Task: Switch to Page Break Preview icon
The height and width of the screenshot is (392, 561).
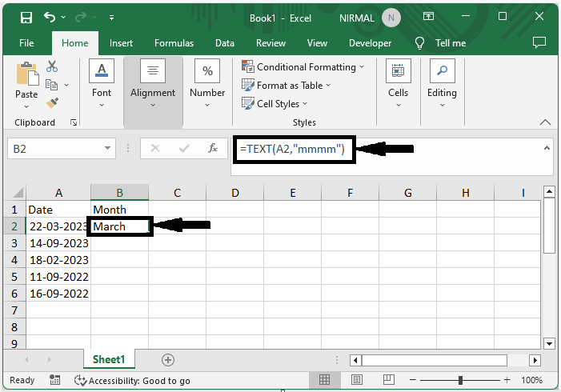Action: point(389,380)
